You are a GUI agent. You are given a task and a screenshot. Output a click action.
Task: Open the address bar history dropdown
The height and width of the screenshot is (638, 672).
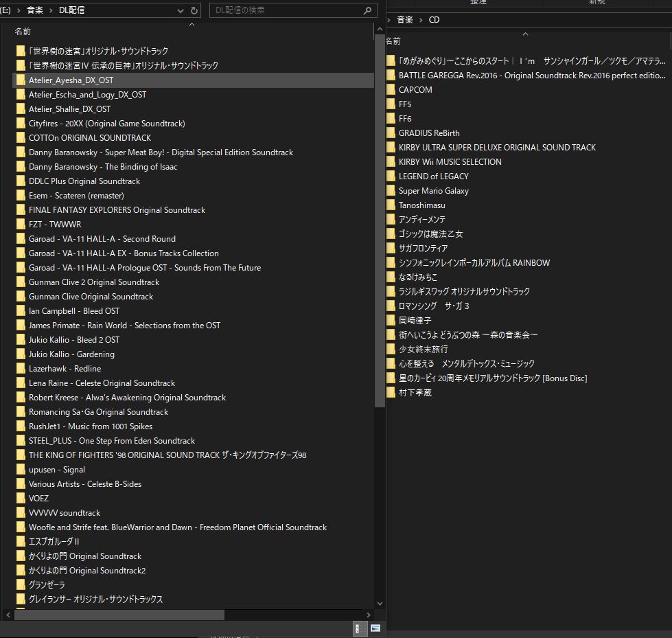(x=181, y=10)
